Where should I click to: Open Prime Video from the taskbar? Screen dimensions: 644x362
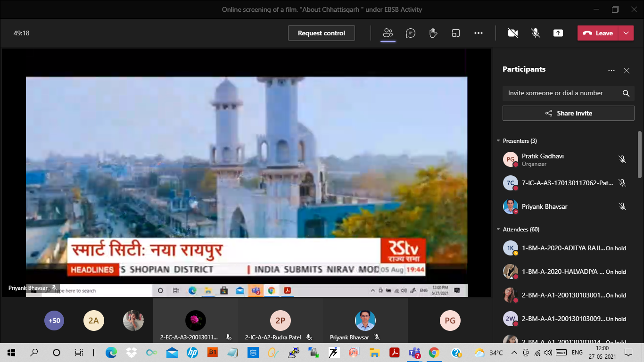pos(252,353)
